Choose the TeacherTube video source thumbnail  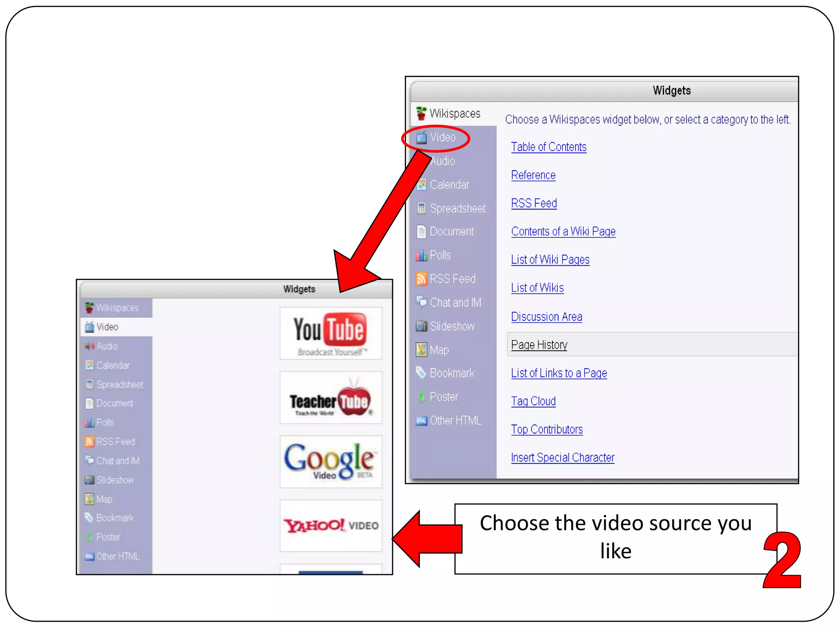(x=331, y=398)
